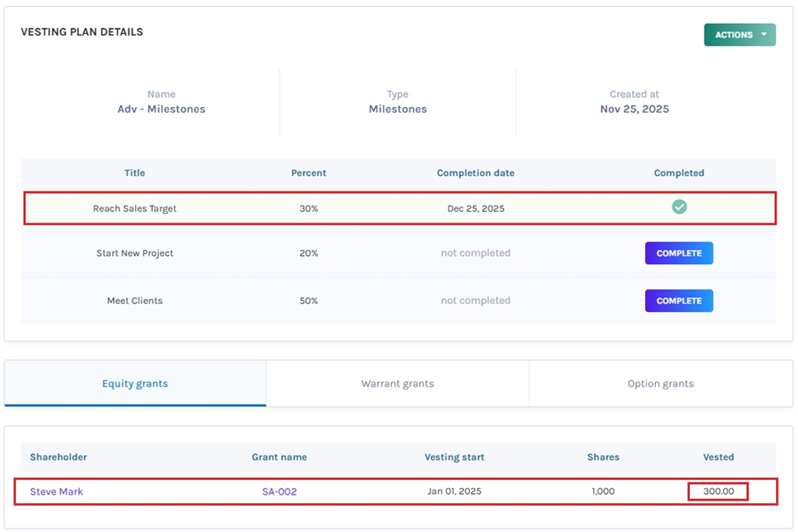Open the SA-002 grant link

point(279,491)
